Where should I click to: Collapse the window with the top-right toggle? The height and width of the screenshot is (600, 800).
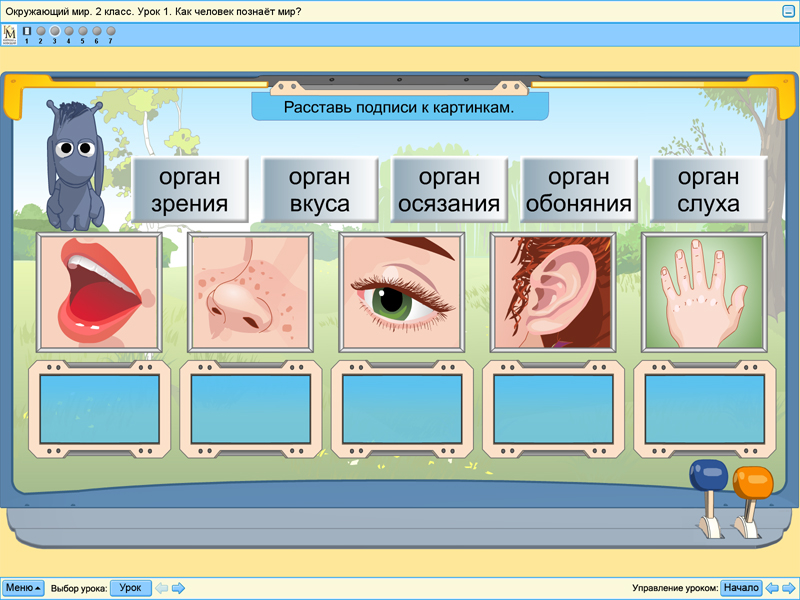point(786,9)
